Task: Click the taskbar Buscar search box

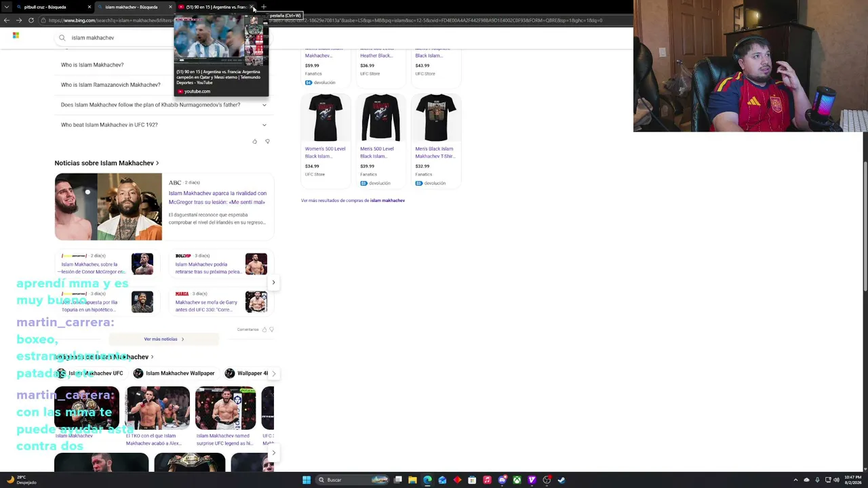Action: click(351, 480)
